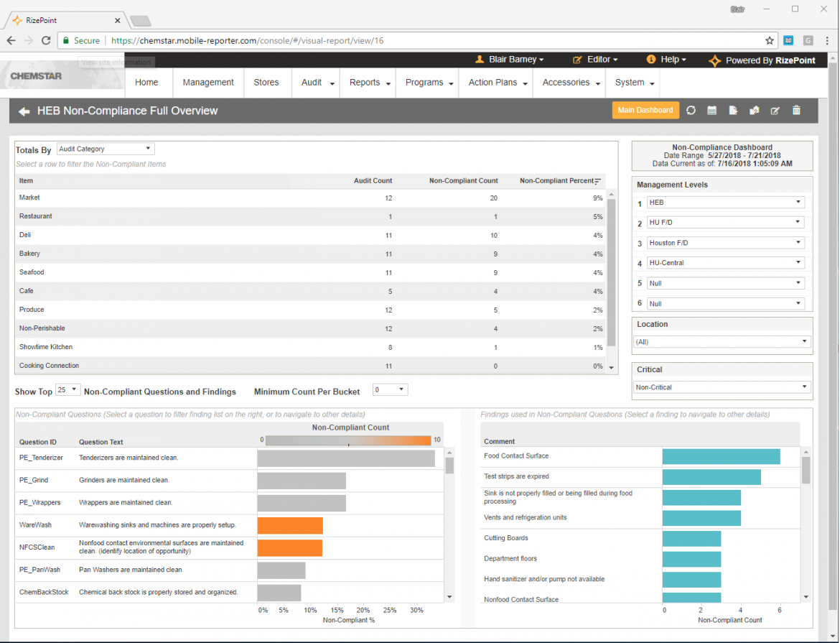The height and width of the screenshot is (643, 840).
Task: Open the Reports menu
Action: point(370,83)
